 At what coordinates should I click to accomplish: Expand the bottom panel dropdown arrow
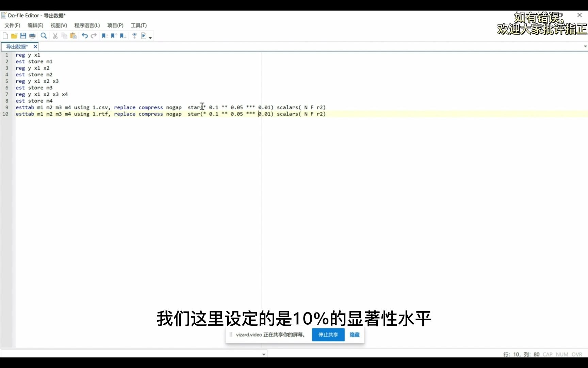(x=263, y=354)
